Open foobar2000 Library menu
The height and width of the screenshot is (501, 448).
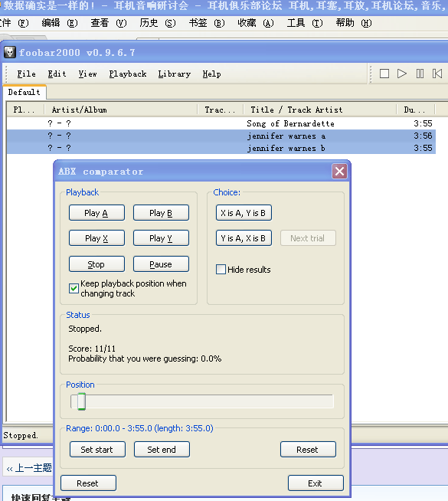point(175,74)
